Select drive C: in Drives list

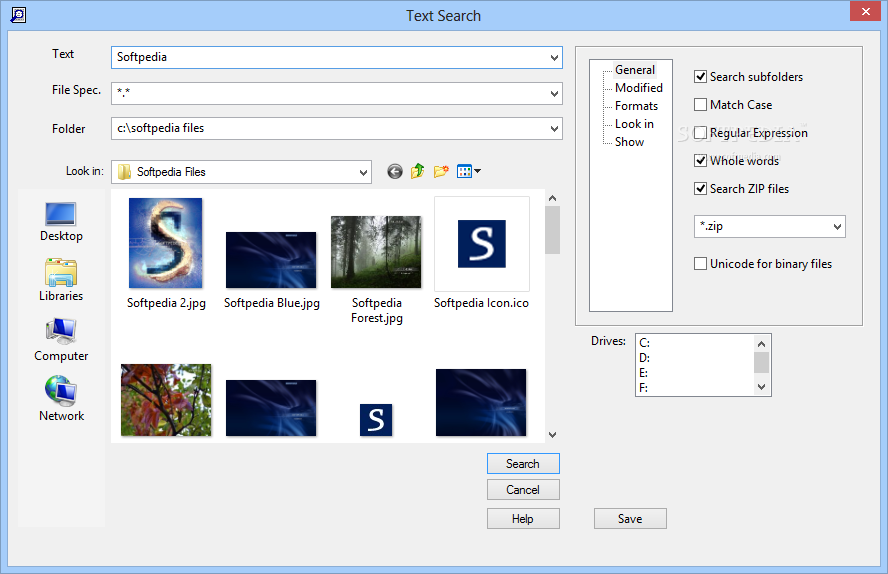point(644,342)
